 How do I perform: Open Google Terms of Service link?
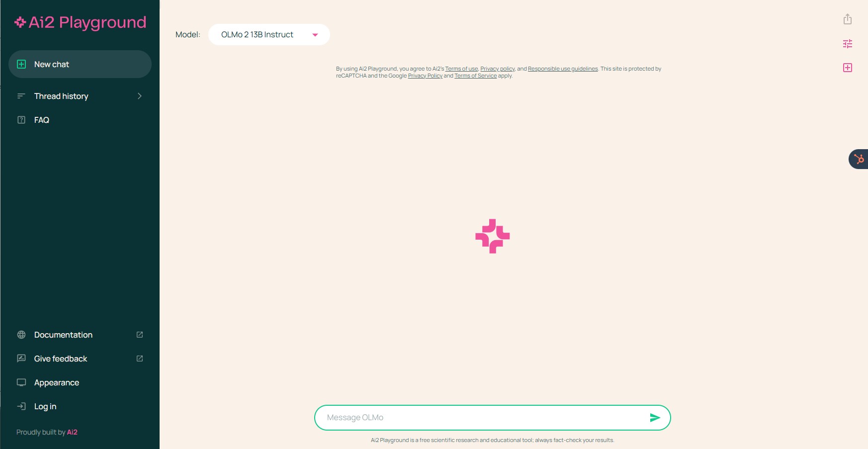[x=475, y=76]
